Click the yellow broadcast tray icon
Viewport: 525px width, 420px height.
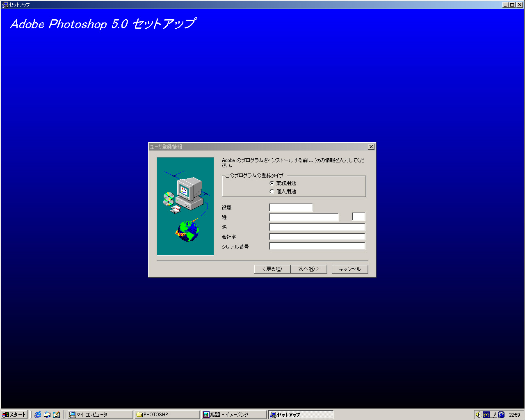click(486, 415)
